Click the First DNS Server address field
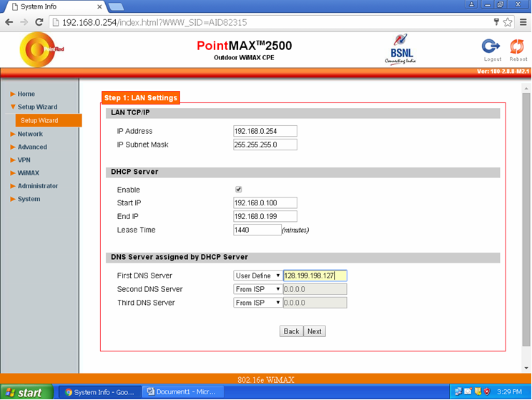This screenshot has height=400, width=532. point(315,275)
